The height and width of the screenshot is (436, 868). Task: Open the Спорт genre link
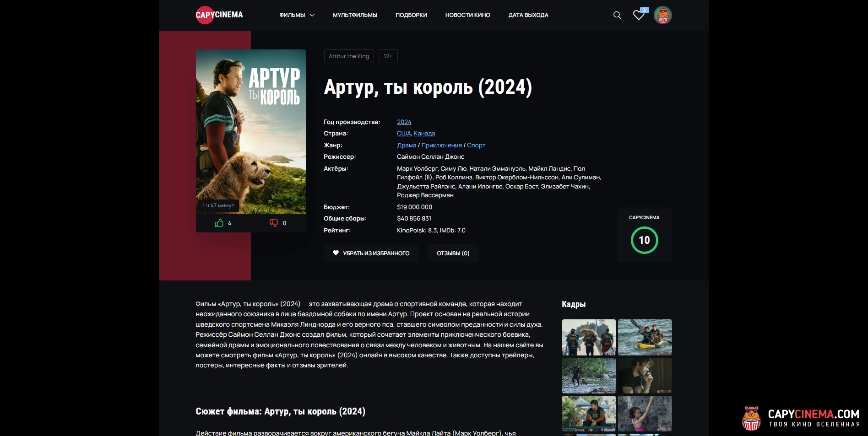[x=476, y=145]
